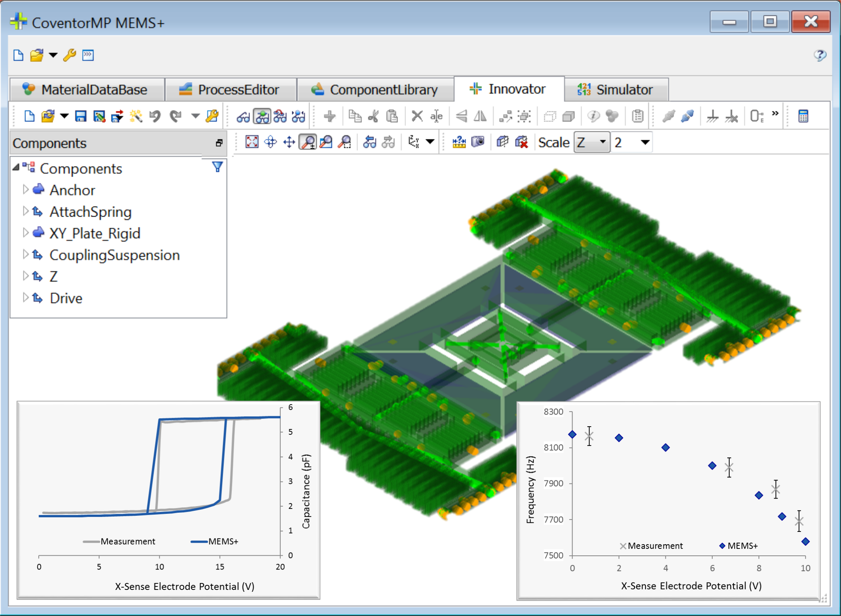The width and height of the screenshot is (841, 616).
Task: Click the capacitance hysteresis chart
Action: pos(168,500)
